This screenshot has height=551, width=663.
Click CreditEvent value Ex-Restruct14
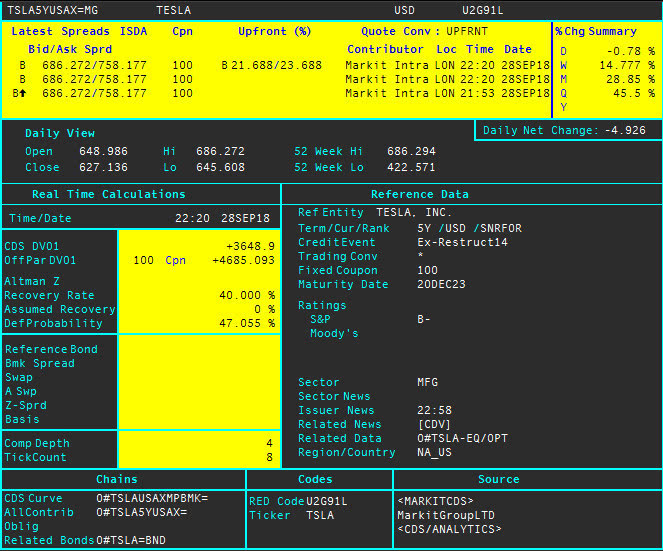pos(462,242)
